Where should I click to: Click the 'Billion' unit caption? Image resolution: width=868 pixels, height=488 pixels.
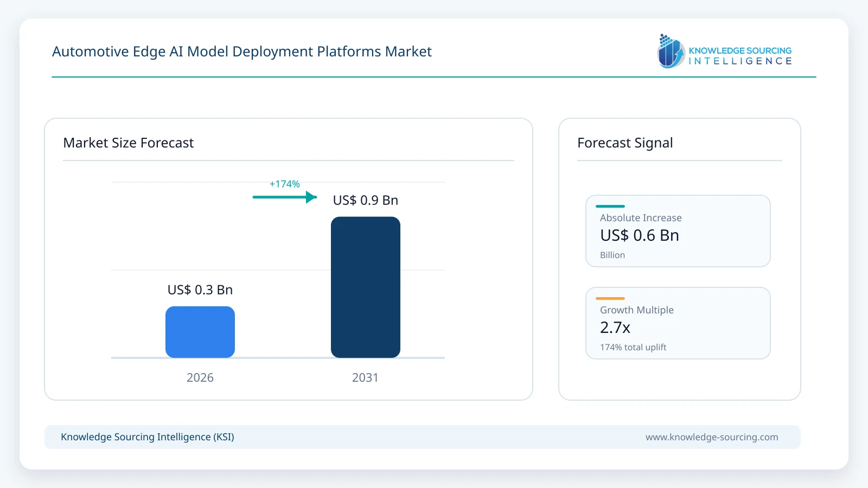pos(612,255)
